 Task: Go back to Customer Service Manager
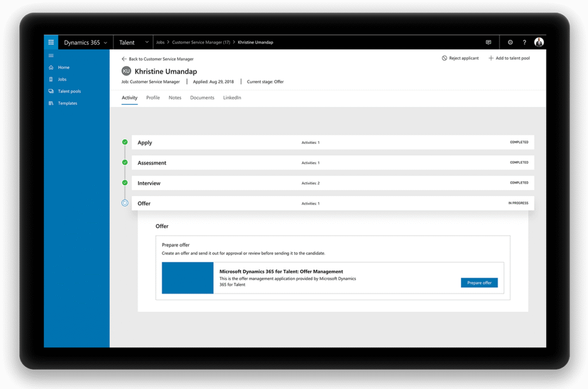click(157, 59)
